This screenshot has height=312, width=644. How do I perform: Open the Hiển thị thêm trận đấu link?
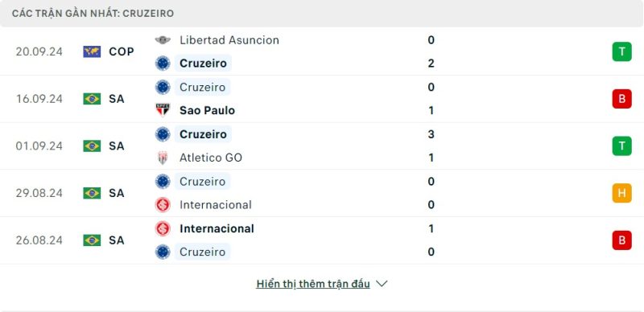(313, 284)
